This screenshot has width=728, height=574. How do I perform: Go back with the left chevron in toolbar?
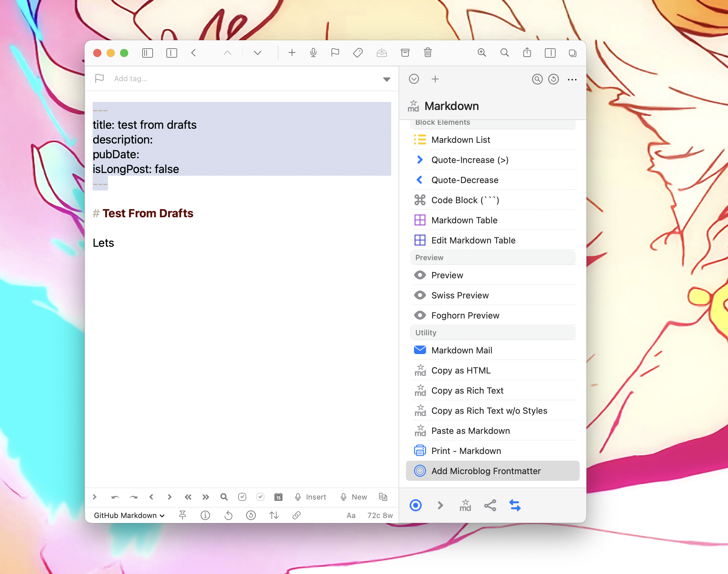coord(193,53)
